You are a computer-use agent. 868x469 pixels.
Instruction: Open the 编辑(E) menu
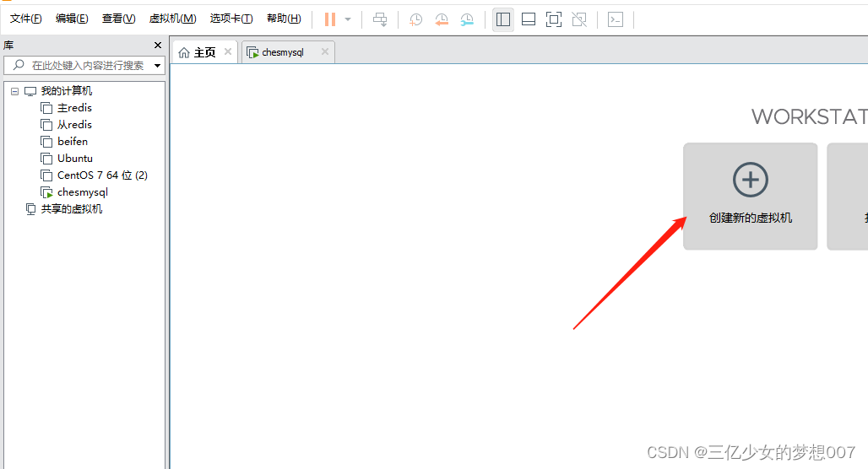[72, 19]
